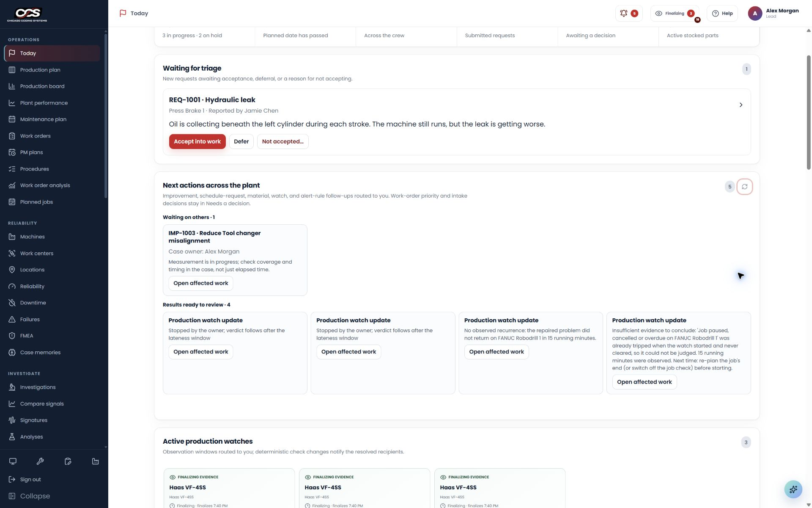Open Work order analysis page
The width and height of the screenshot is (812, 508).
pyautogui.click(x=52, y=185)
